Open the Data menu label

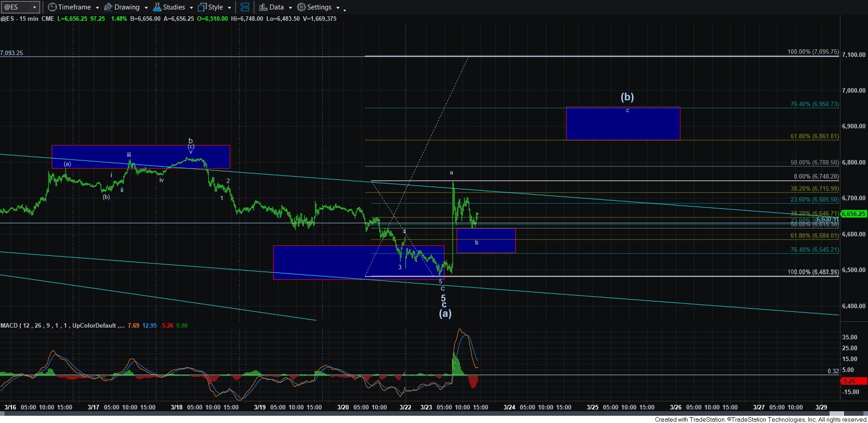(x=277, y=7)
